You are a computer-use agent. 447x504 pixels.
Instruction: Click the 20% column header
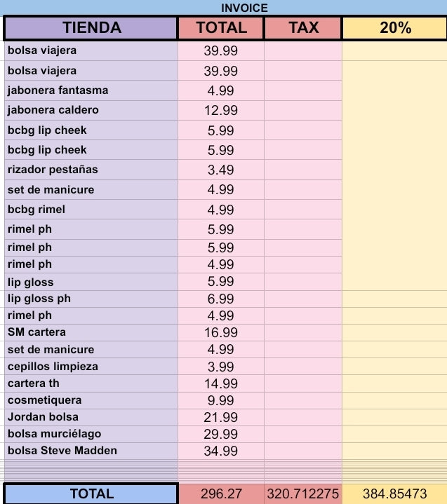point(394,28)
